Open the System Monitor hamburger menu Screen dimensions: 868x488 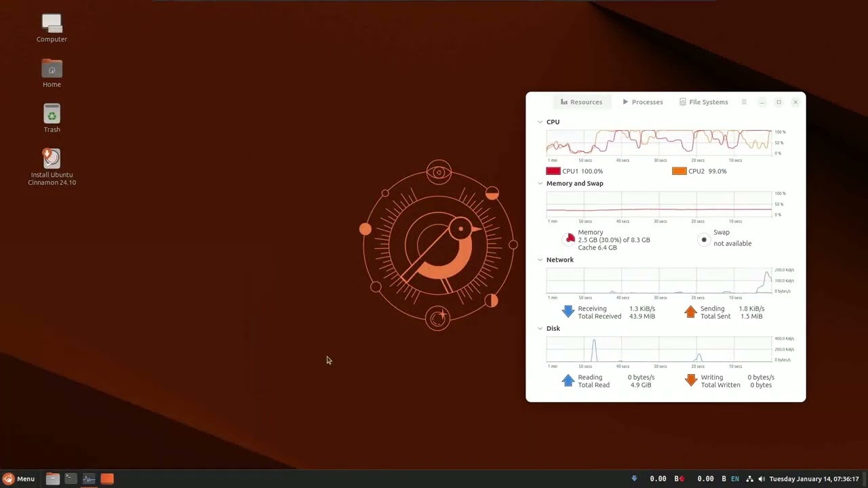pos(744,102)
